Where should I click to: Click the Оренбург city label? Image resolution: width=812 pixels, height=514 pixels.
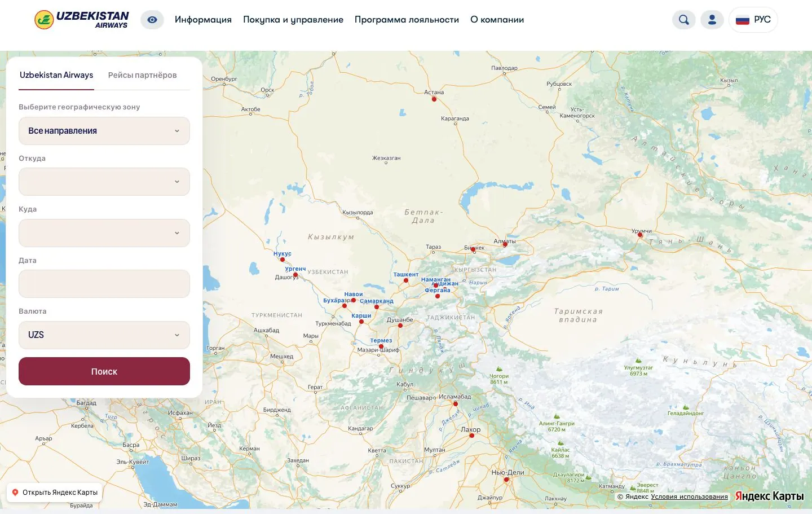(224, 79)
